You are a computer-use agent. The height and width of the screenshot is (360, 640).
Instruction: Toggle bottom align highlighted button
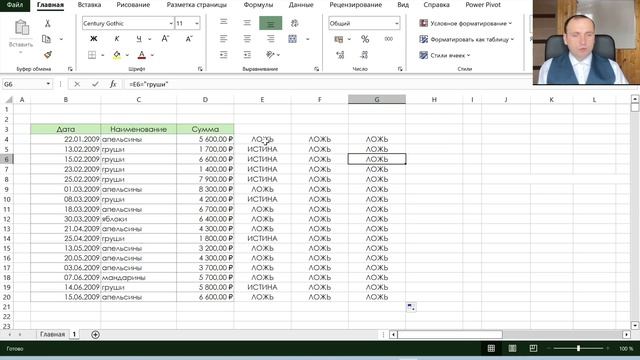tap(270, 23)
